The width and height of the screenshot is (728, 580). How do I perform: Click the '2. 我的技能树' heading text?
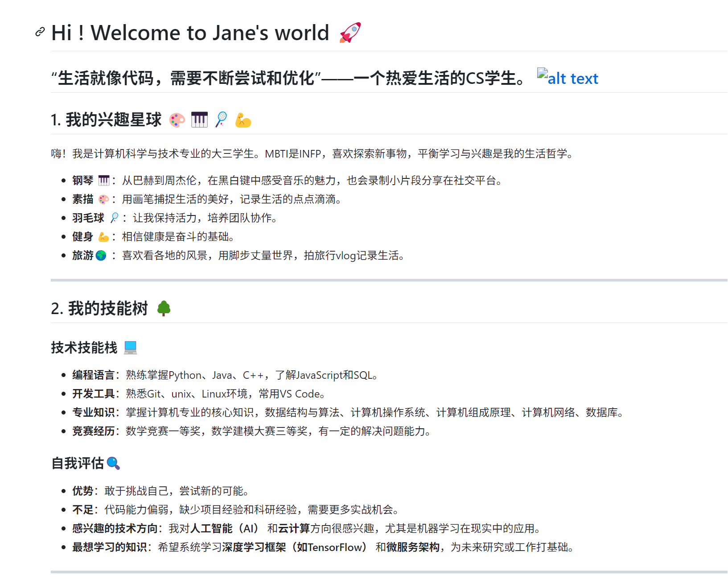coord(99,308)
